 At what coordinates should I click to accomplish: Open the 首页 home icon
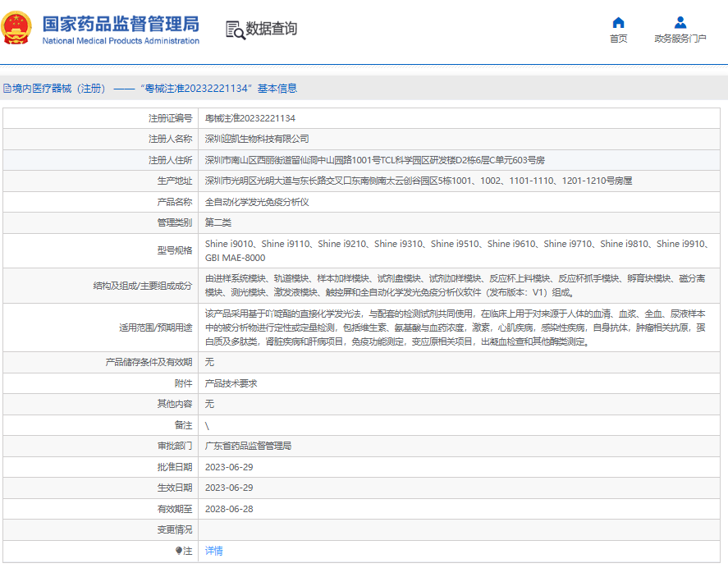[618, 22]
